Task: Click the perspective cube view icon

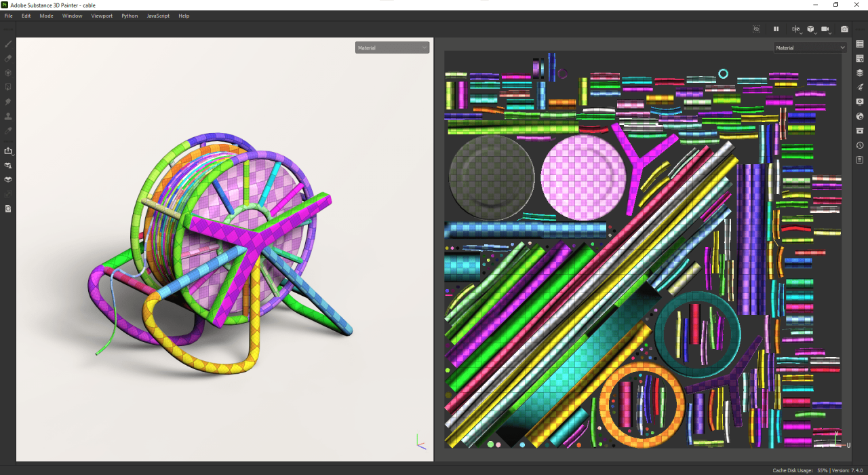Action: (810, 29)
